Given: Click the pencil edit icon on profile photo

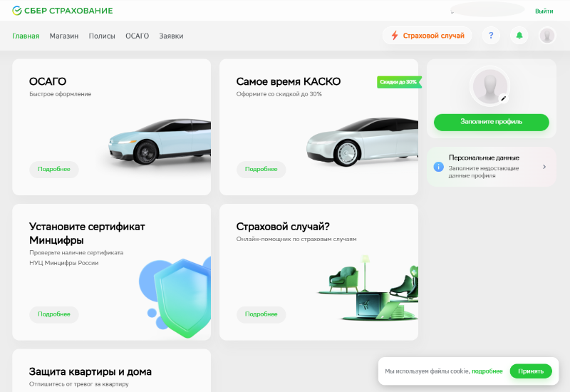Looking at the screenshot, I should (x=503, y=98).
